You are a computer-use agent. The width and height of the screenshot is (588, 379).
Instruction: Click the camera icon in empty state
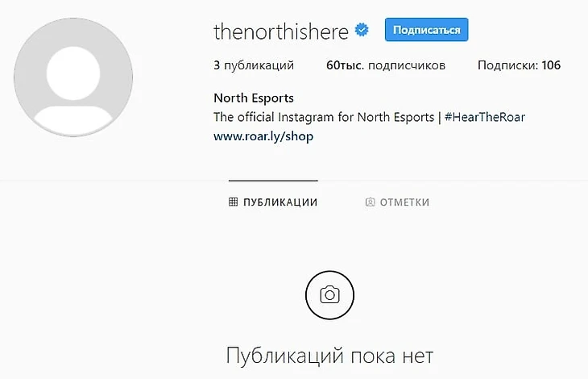(x=329, y=295)
